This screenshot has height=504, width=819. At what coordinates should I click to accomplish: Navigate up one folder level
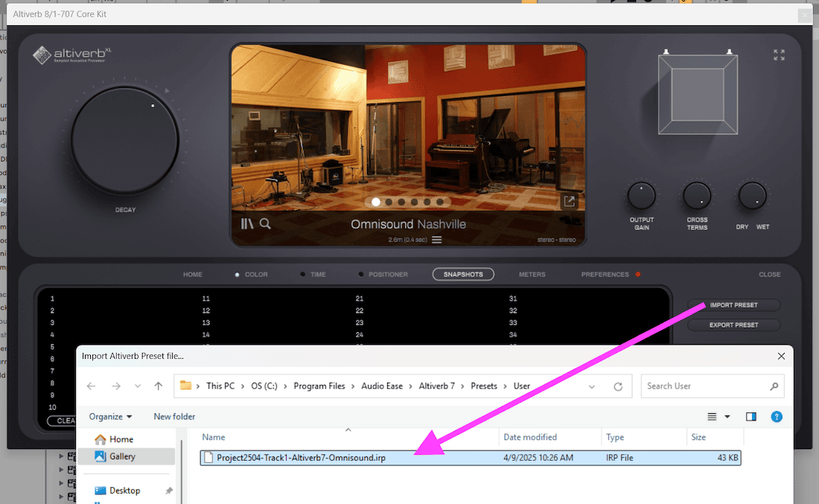click(x=159, y=386)
